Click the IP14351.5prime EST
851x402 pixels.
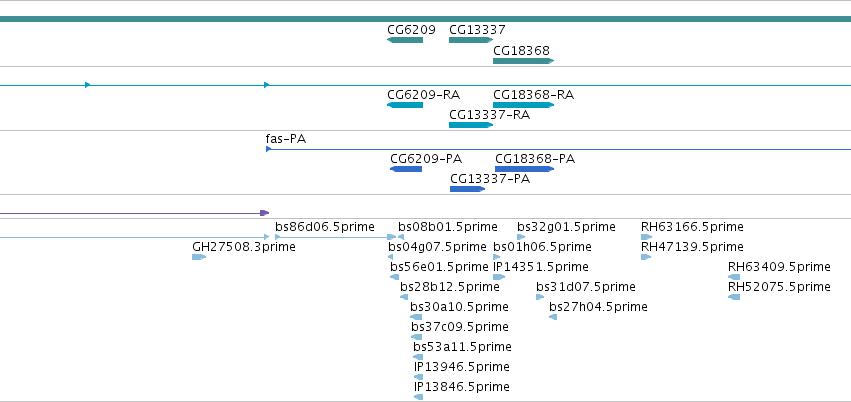[499, 277]
